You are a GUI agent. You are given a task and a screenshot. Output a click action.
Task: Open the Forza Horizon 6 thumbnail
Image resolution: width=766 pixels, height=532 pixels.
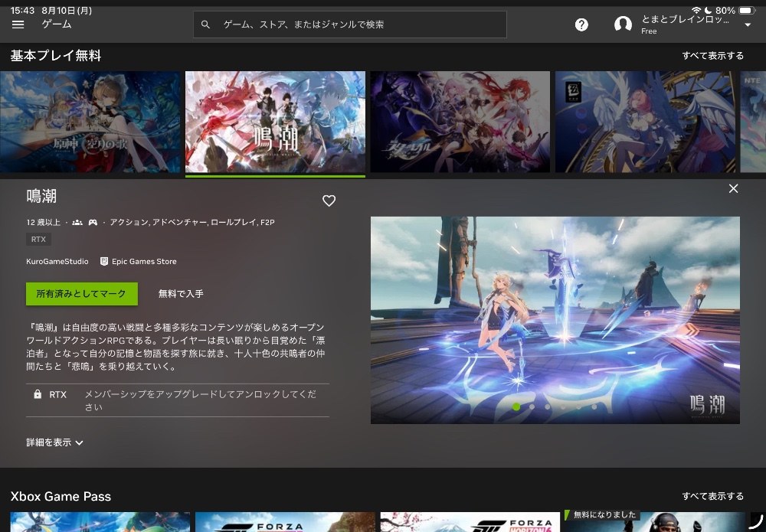coord(470,522)
